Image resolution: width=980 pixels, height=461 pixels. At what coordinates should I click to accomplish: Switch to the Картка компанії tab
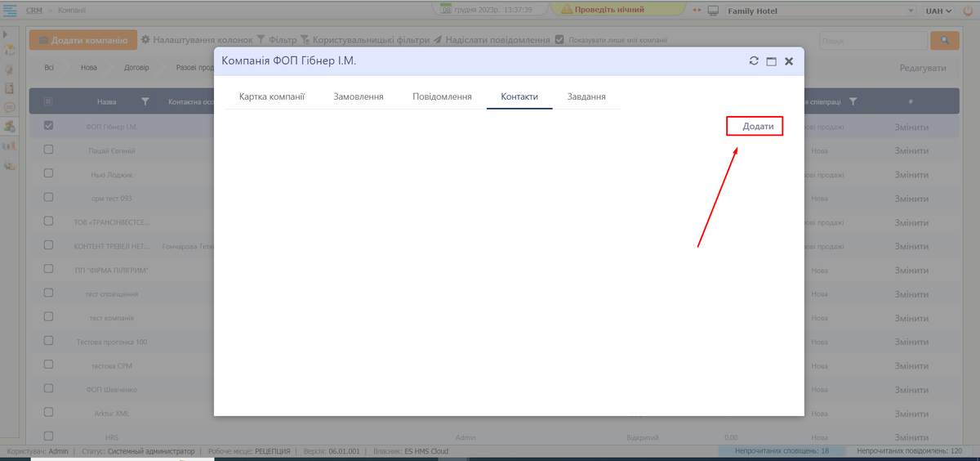click(x=272, y=96)
